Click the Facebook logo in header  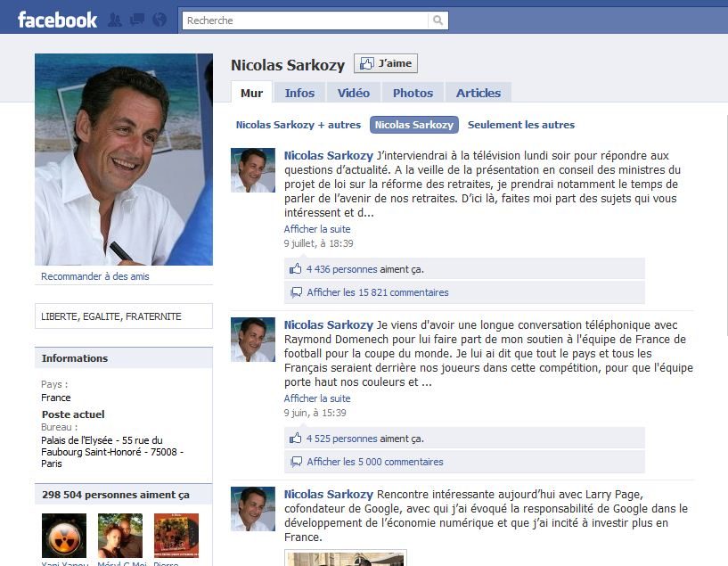point(57,20)
